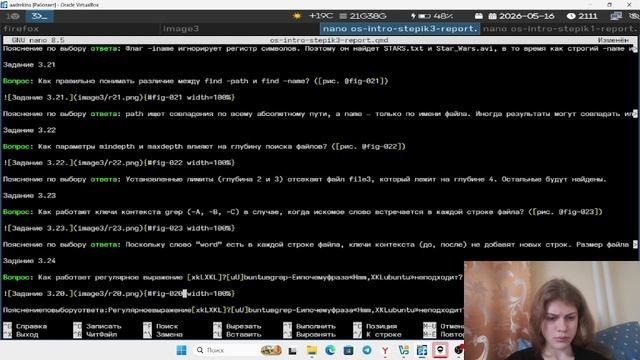This screenshot has width=640, height=360.
Task: Click the image3/r22.png markdown image line
Action: 119,162
